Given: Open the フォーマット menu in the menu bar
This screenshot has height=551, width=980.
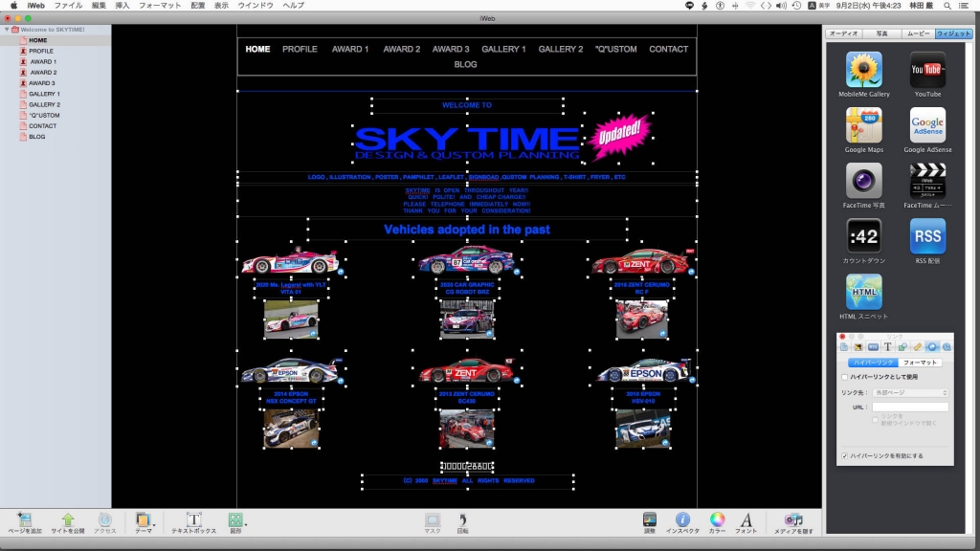Looking at the screenshot, I should tap(160, 6).
